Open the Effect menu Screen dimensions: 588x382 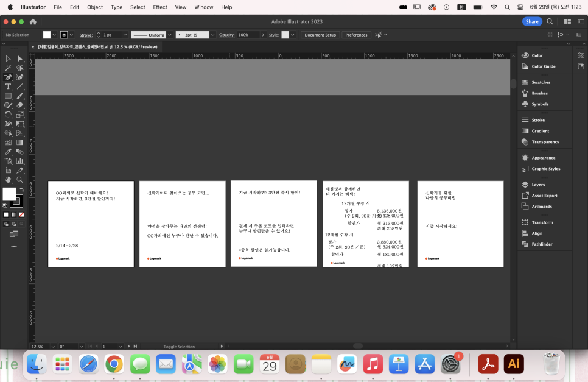pos(160,7)
